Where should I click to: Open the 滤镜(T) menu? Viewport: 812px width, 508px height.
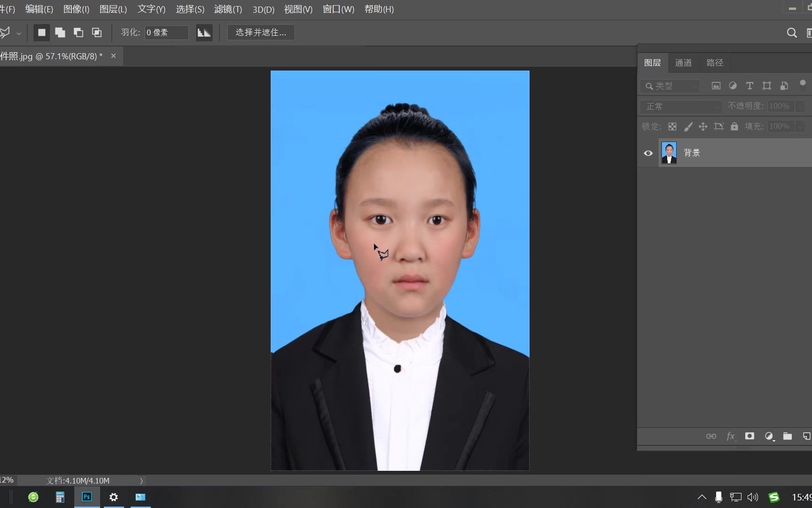click(x=228, y=9)
